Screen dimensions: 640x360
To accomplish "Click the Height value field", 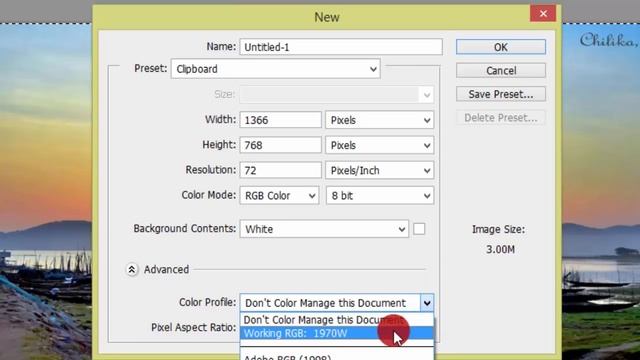I will tap(280, 145).
